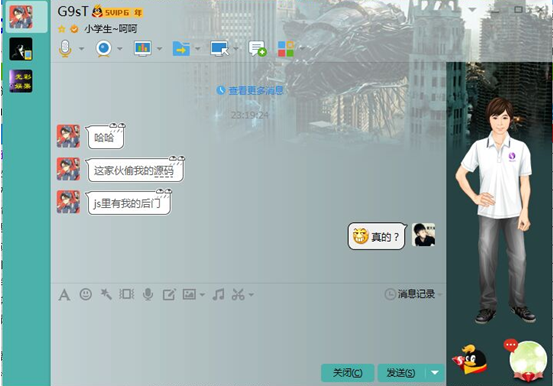Focus the message text input area
This screenshot has width=553, height=386.
pyautogui.click(x=249, y=332)
